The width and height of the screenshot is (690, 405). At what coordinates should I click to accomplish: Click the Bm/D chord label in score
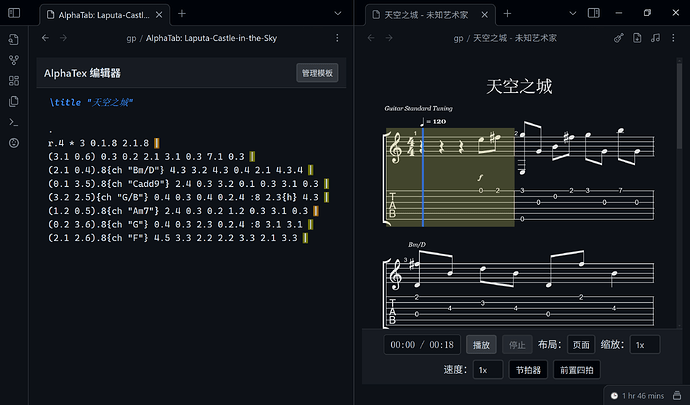coord(417,245)
